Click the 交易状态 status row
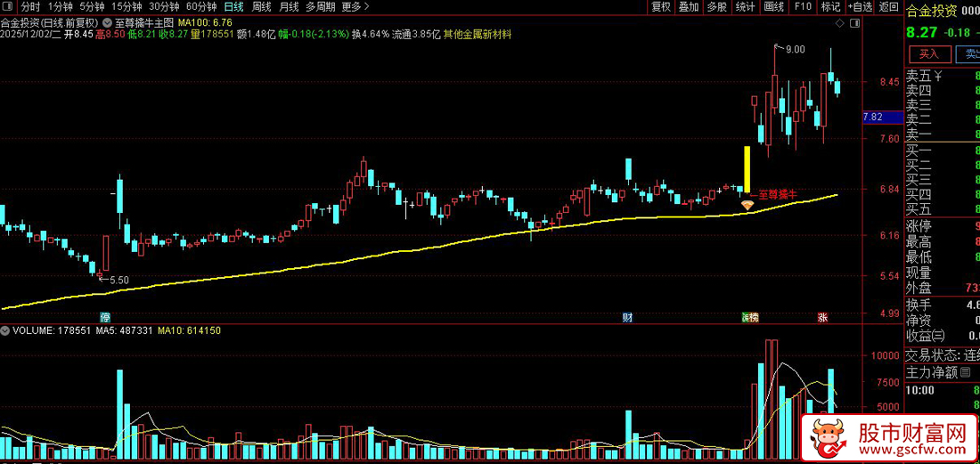 (943, 355)
